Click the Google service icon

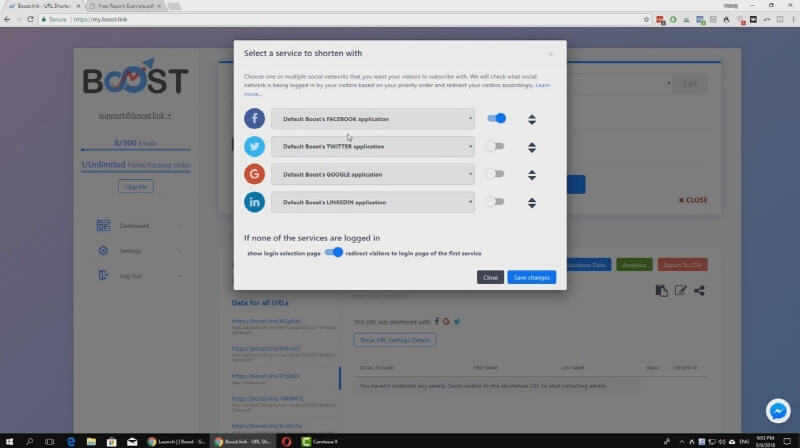[x=254, y=174]
